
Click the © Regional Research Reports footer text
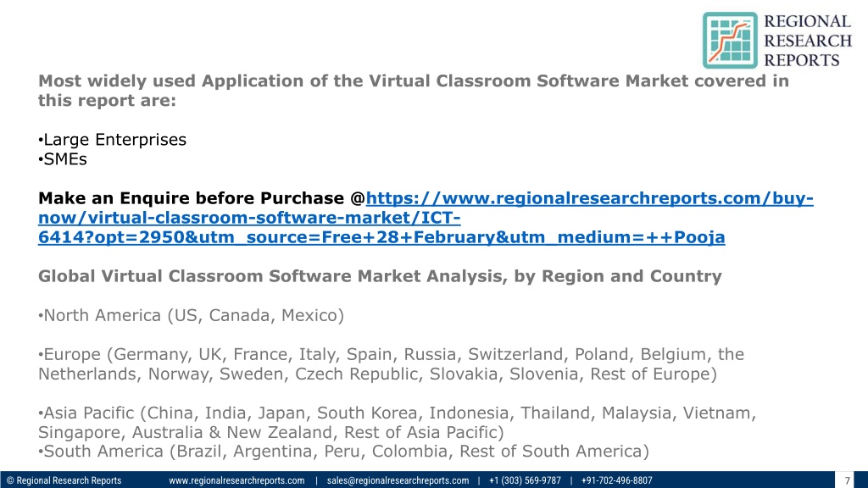[64, 480]
